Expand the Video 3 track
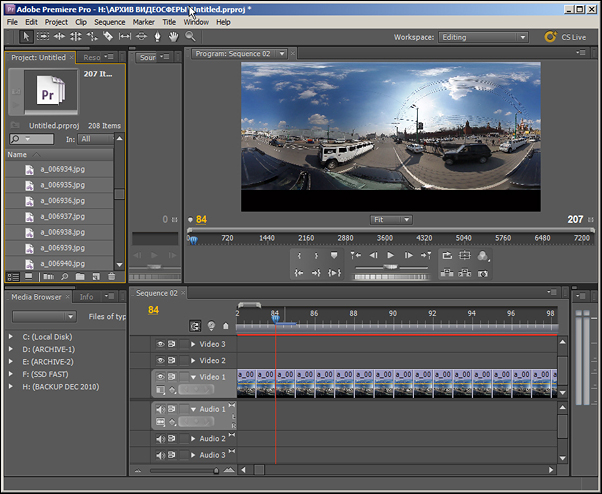602x494 pixels. (193, 344)
